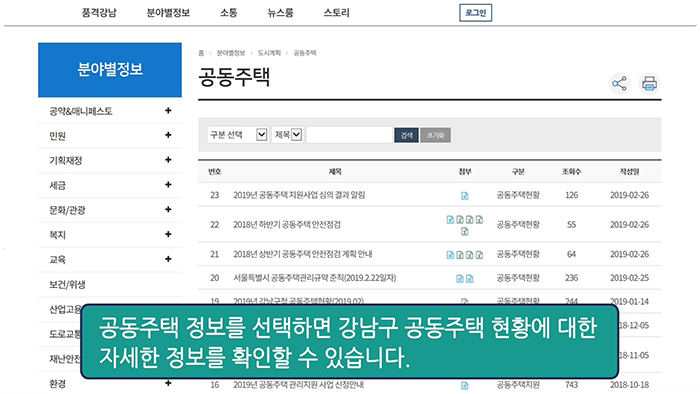
Task: Click the 분야별정보 breadcrumb link
Action: 231,53
